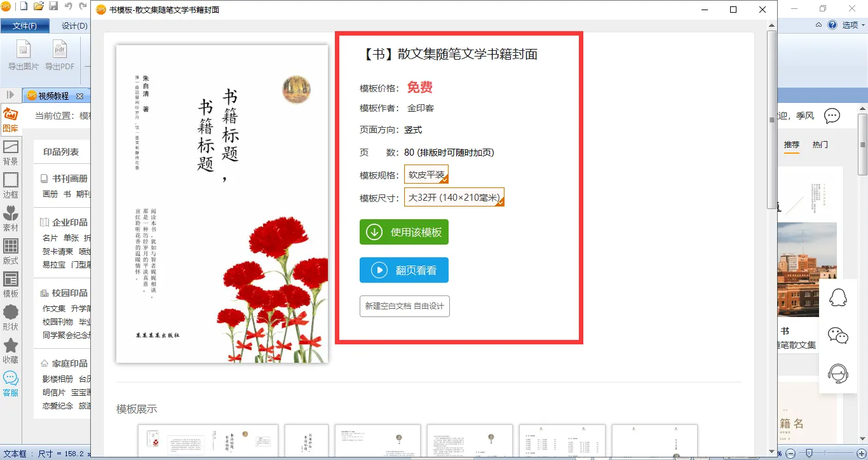Open the first template showcase thumbnail
868x460 pixels.
pyautogui.click(x=208, y=441)
